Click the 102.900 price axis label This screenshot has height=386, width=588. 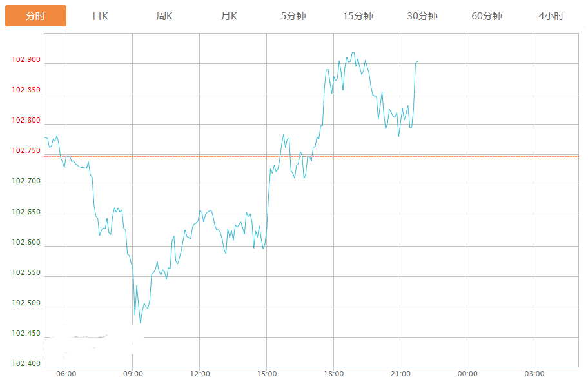coord(26,60)
